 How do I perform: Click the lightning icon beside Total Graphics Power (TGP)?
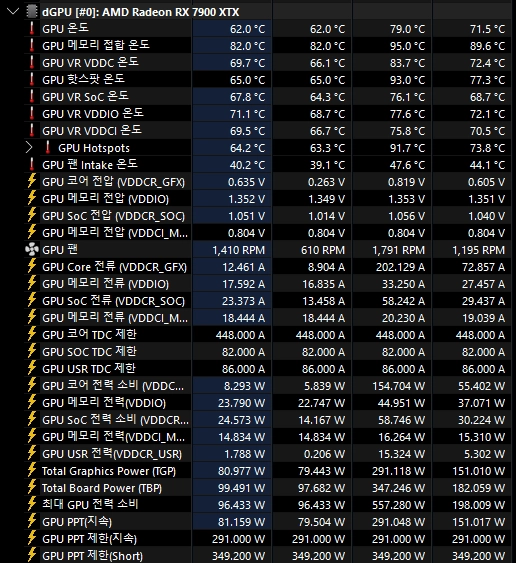[32, 471]
